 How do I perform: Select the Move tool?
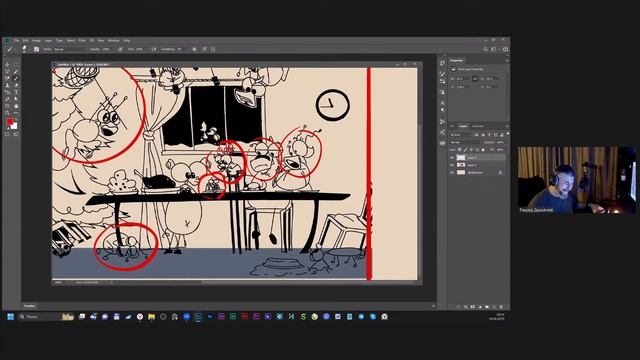[7, 64]
